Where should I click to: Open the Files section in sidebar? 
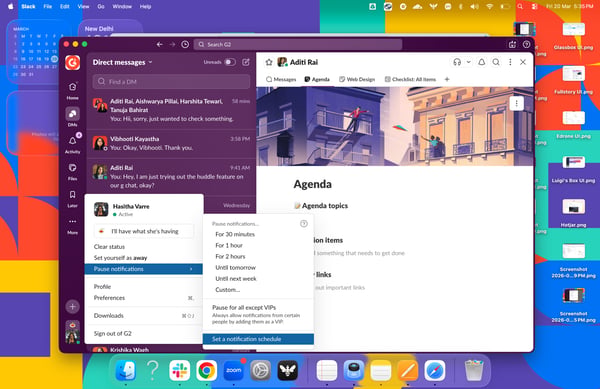click(72, 171)
